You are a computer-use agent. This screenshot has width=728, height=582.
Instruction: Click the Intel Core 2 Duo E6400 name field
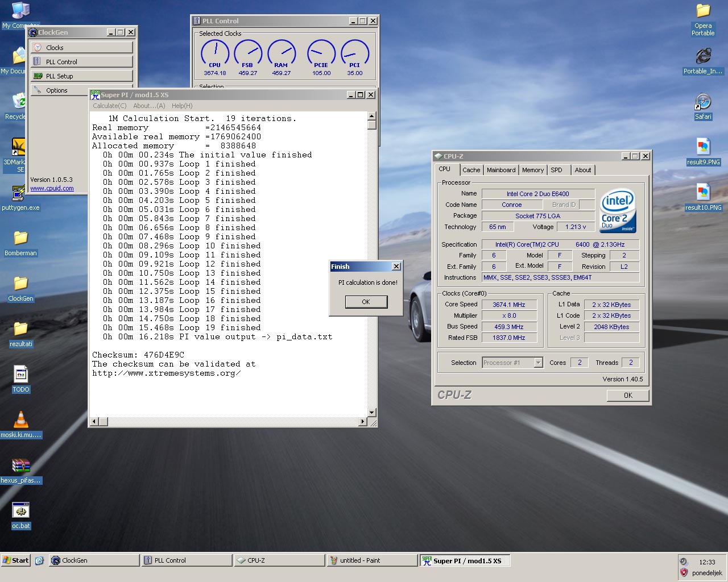pos(538,194)
